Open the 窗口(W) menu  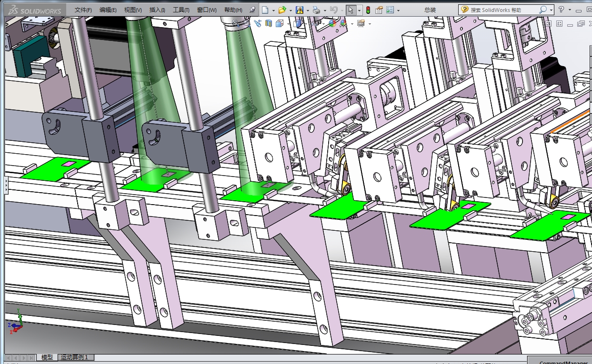pyautogui.click(x=207, y=10)
